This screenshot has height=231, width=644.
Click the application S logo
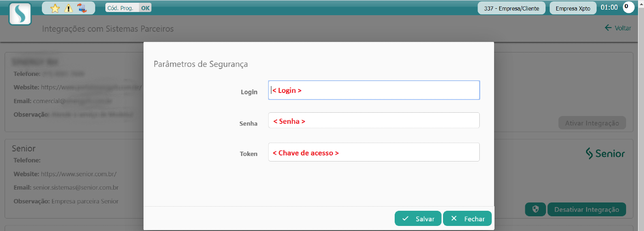20,14
